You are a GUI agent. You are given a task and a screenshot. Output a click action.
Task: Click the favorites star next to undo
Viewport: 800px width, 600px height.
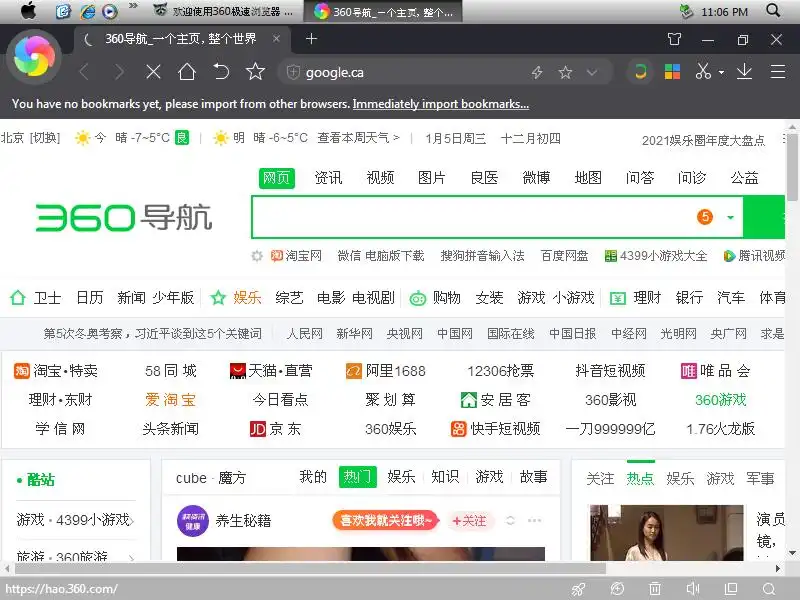pyautogui.click(x=255, y=71)
